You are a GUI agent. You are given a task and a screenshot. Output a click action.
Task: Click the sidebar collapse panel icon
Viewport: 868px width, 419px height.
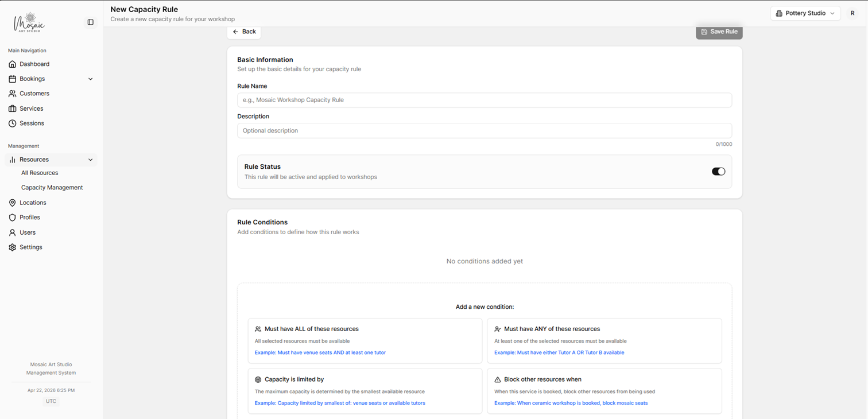(x=90, y=22)
